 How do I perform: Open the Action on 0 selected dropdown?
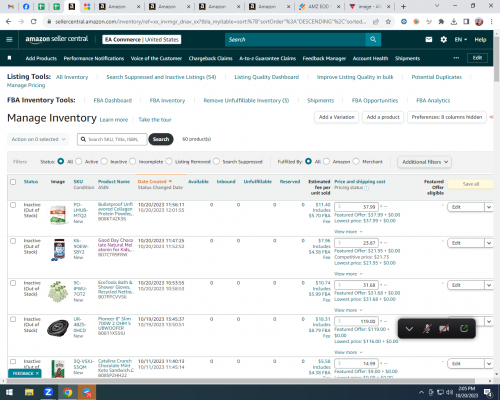click(38, 139)
